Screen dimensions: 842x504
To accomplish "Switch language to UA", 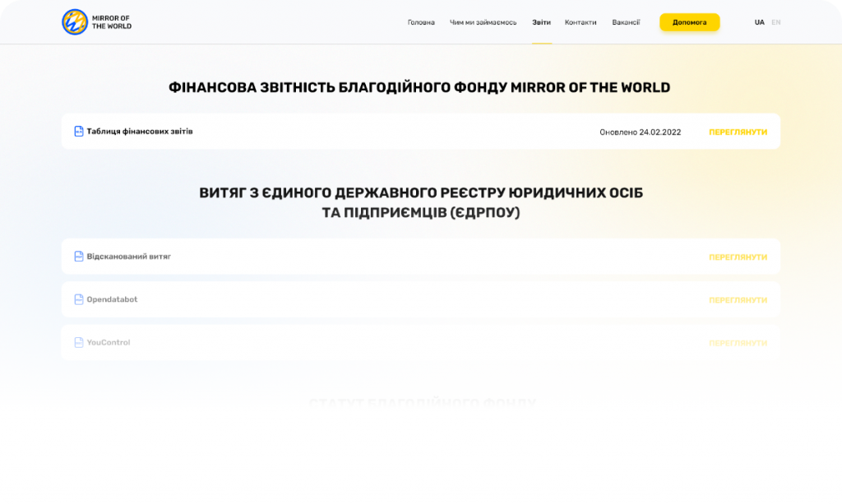I will coord(759,22).
